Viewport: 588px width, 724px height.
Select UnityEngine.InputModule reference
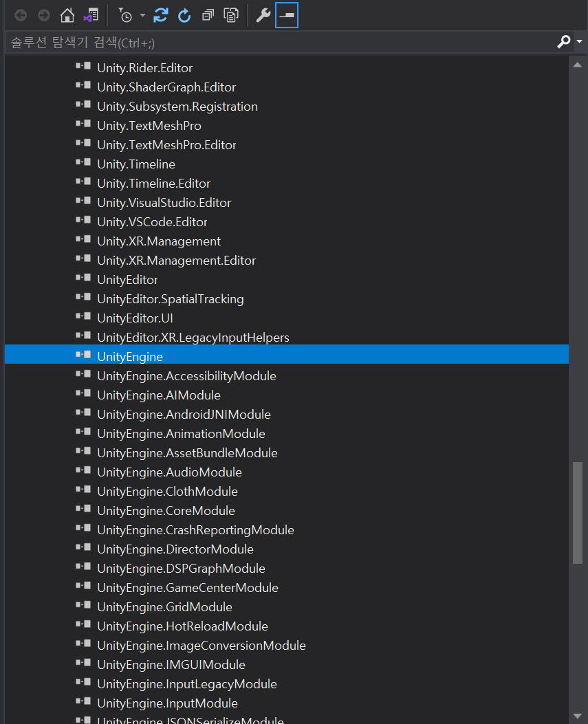click(167, 703)
